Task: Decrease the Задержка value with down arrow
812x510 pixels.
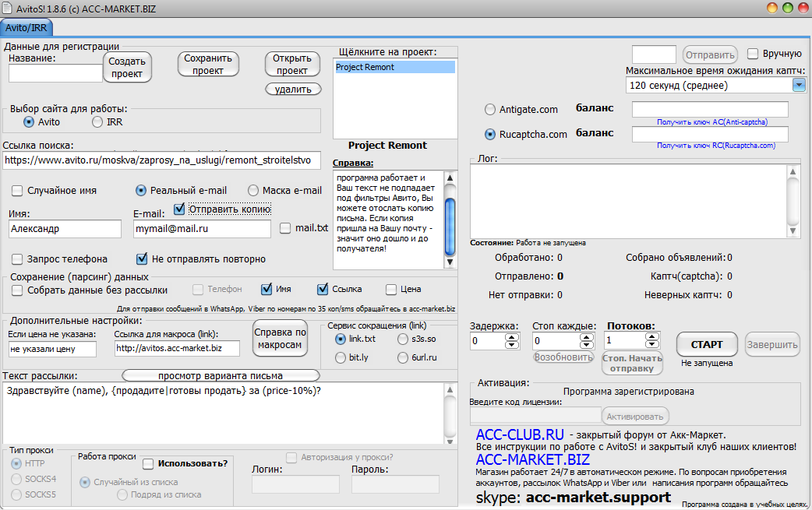Action: click(512, 344)
